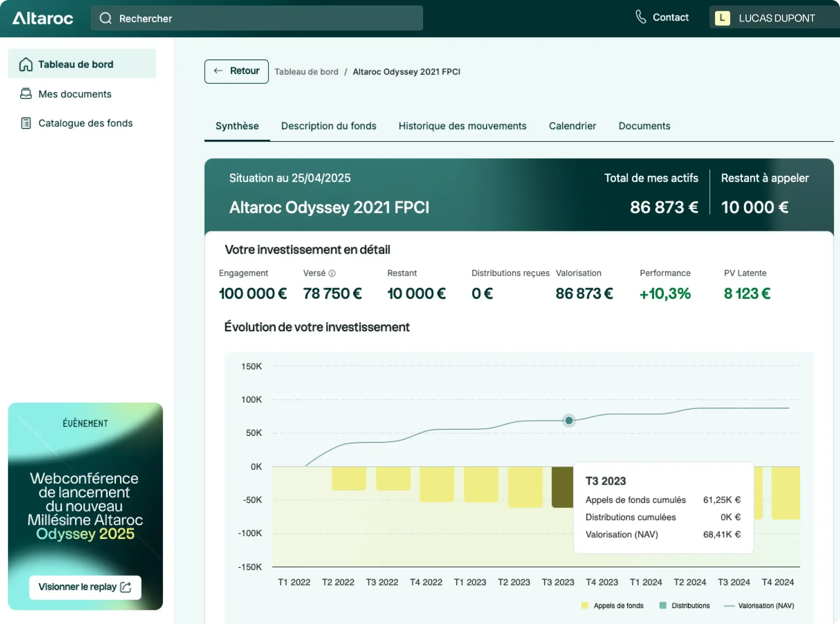
Task: Click the Altaroc Odyssey 2021 FPCI breadcrumb
Action: click(x=406, y=71)
